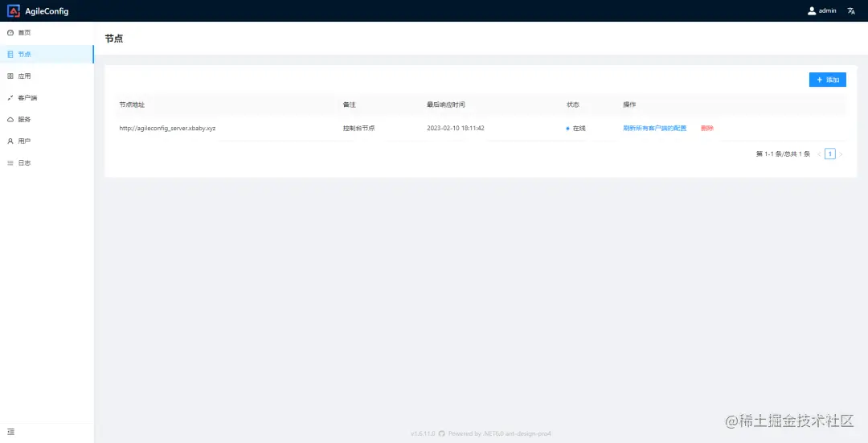Viewport: 868px width, 443px height.
Task: Click the 应用 grid icon in sidebar
Action: click(x=10, y=76)
